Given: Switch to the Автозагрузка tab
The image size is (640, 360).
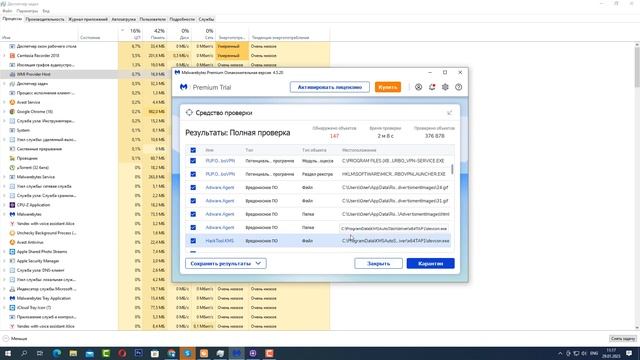Looking at the screenshot, I should coord(123,19).
